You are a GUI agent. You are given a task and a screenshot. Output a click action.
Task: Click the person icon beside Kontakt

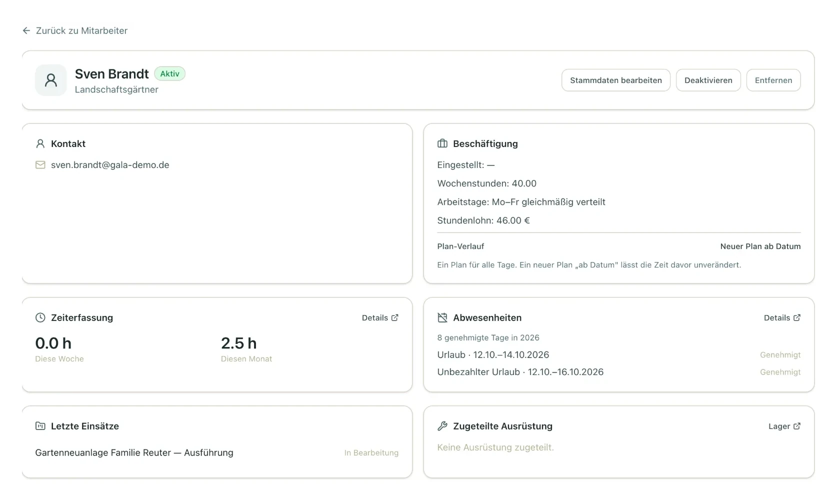40,143
